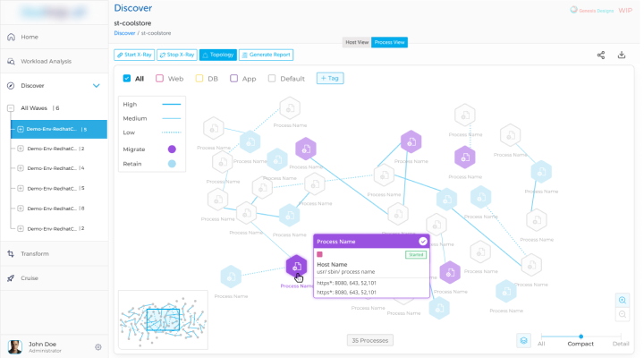Click the highlighted purple process node
The image size is (644, 358).
click(x=296, y=266)
